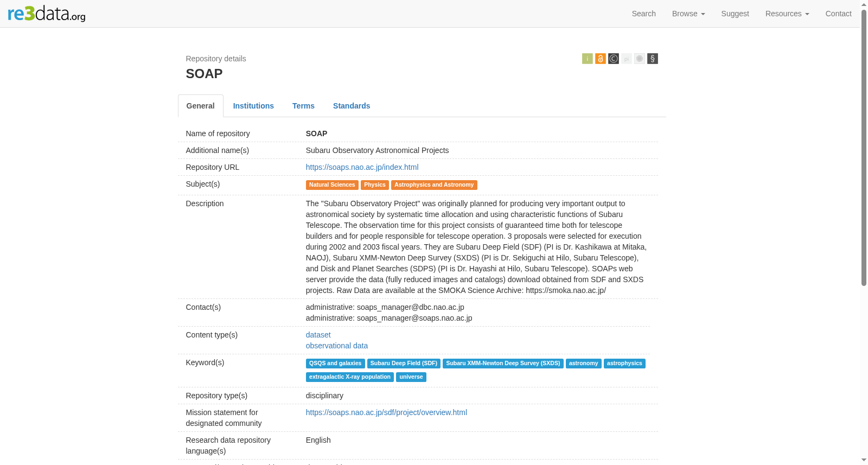
Task: Click the green information badge icon
Action: [x=588, y=59]
